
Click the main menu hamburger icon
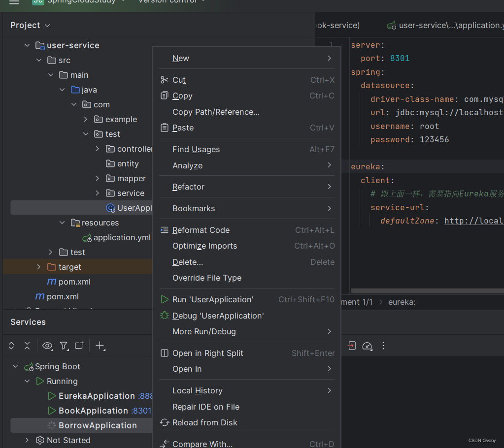pos(14,2)
